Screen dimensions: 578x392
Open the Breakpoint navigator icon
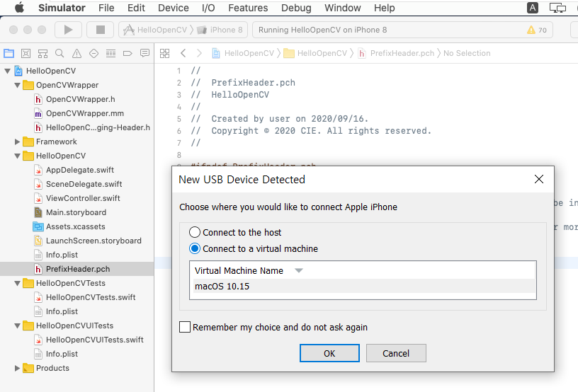[127, 53]
